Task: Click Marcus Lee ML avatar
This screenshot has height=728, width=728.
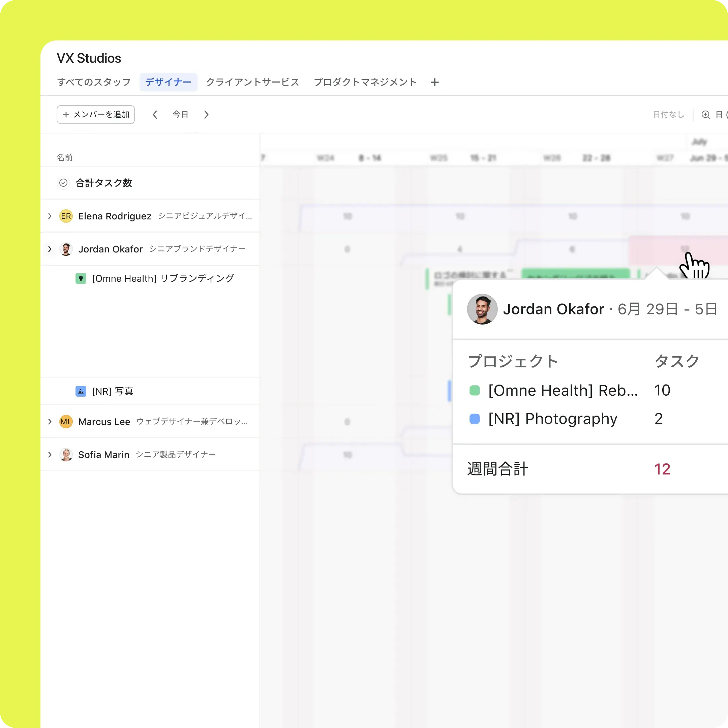Action: (x=66, y=422)
